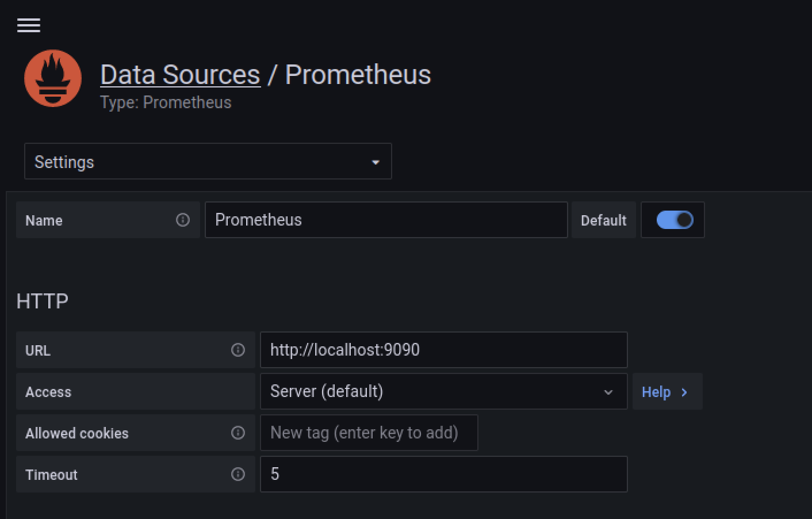Image resolution: width=812 pixels, height=519 pixels.
Task: Open the hamburger navigation menu
Action: pyautogui.click(x=29, y=25)
